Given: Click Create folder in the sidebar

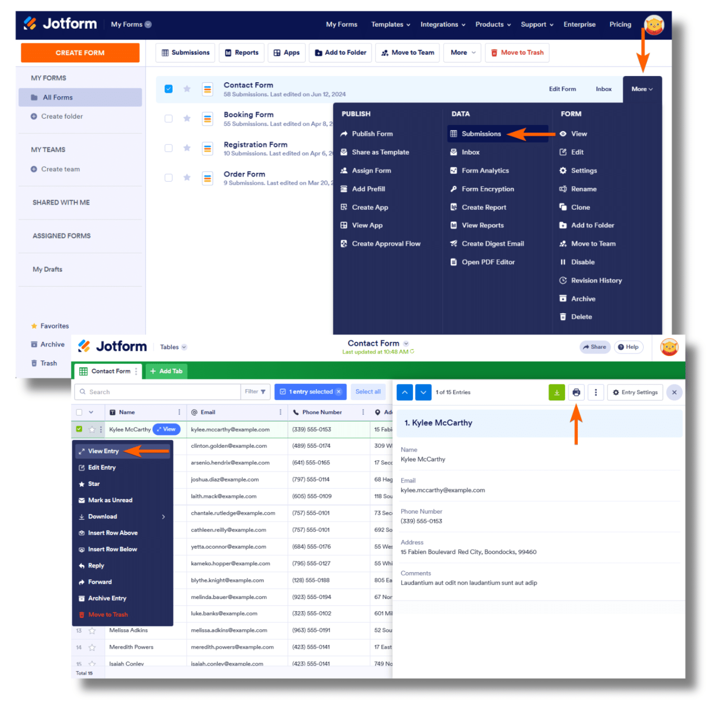Looking at the screenshot, I should pyautogui.click(x=57, y=116).
